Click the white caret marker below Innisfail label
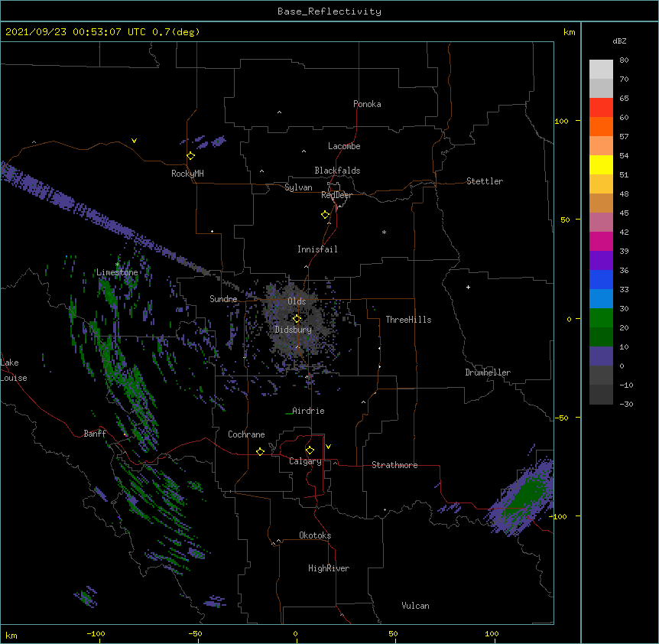The width and height of the screenshot is (659, 644). pyautogui.click(x=306, y=266)
